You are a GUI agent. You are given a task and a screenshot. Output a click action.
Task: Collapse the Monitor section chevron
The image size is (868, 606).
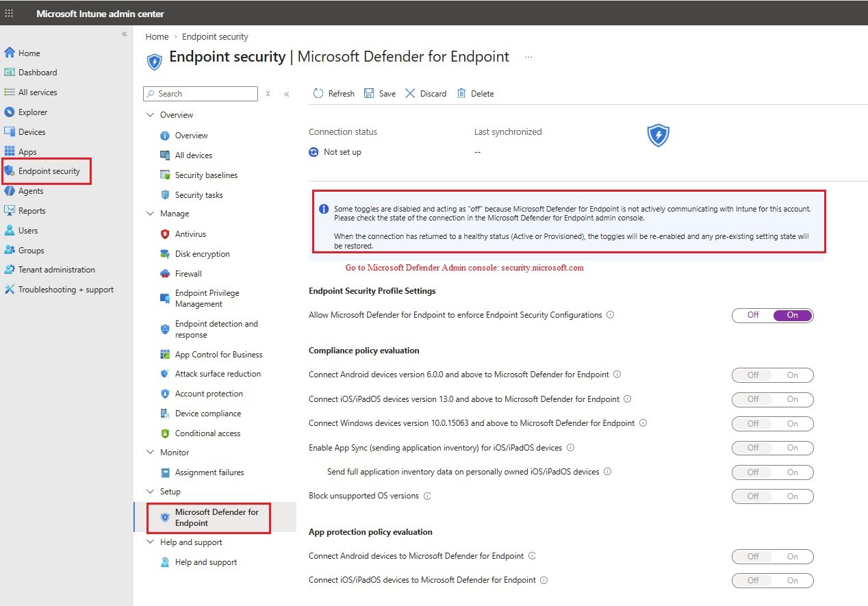[151, 453]
